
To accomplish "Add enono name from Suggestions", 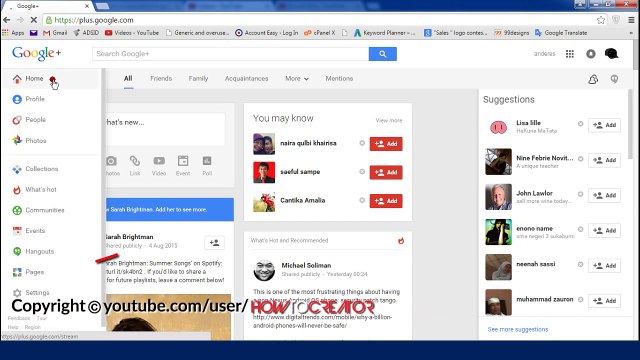I will 604,231.
